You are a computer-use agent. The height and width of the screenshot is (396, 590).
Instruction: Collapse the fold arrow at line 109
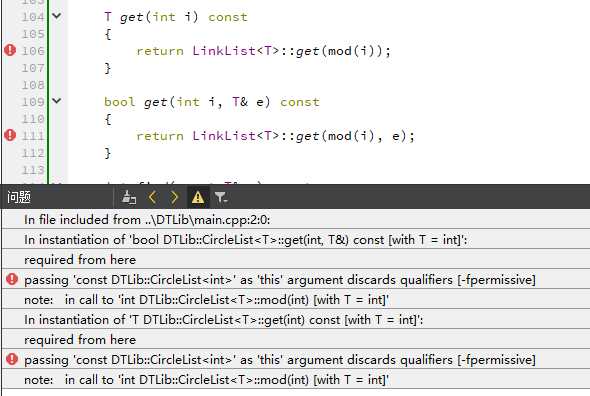(x=56, y=101)
